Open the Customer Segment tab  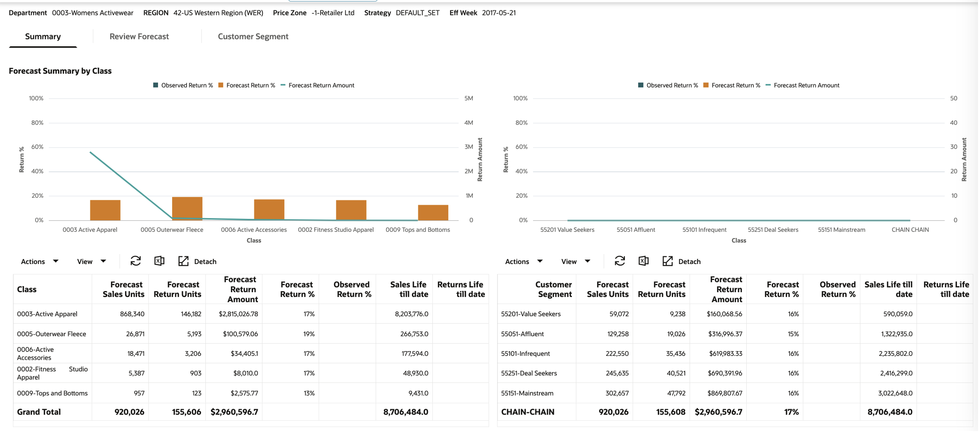(253, 36)
